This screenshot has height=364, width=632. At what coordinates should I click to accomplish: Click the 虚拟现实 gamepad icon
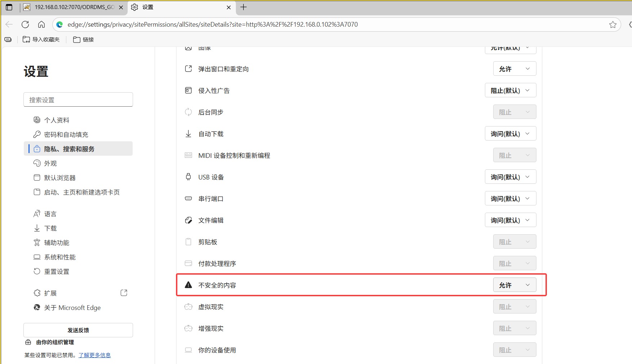pyautogui.click(x=188, y=306)
